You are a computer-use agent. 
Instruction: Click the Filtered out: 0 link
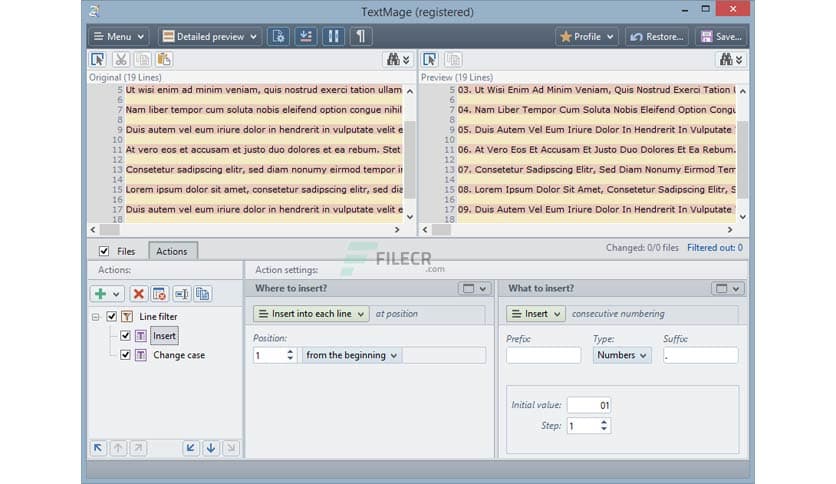(714, 248)
